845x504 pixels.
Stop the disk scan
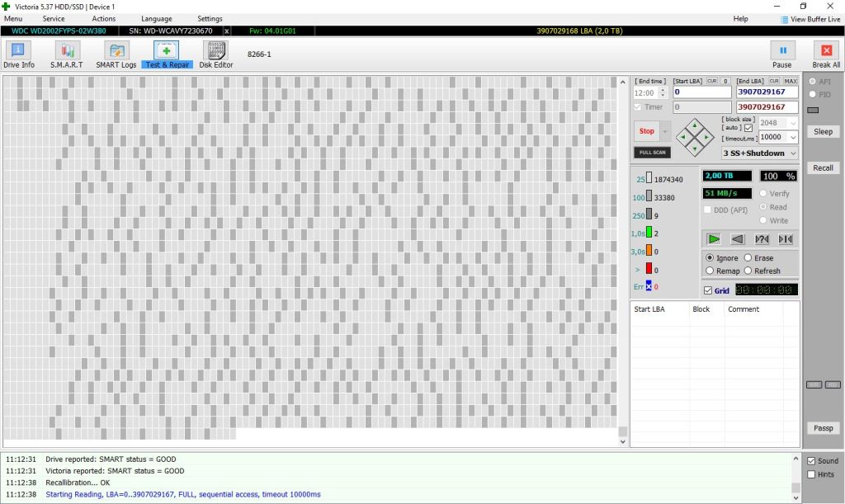click(647, 131)
